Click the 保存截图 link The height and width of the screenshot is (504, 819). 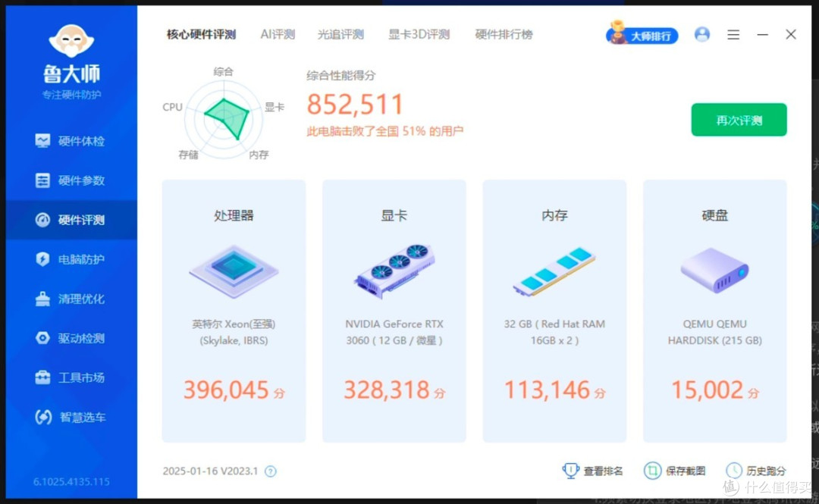point(675,471)
